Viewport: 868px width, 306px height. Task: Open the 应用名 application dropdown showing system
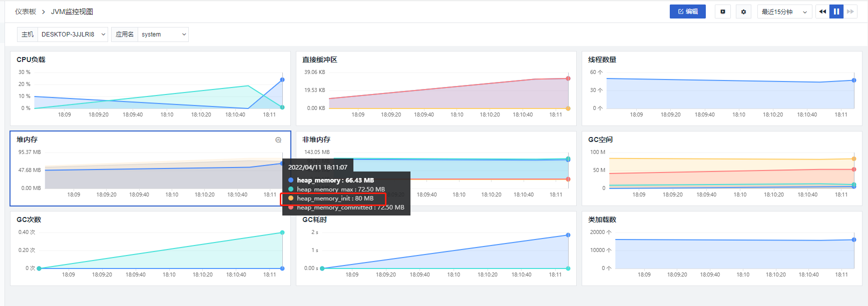(163, 34)
